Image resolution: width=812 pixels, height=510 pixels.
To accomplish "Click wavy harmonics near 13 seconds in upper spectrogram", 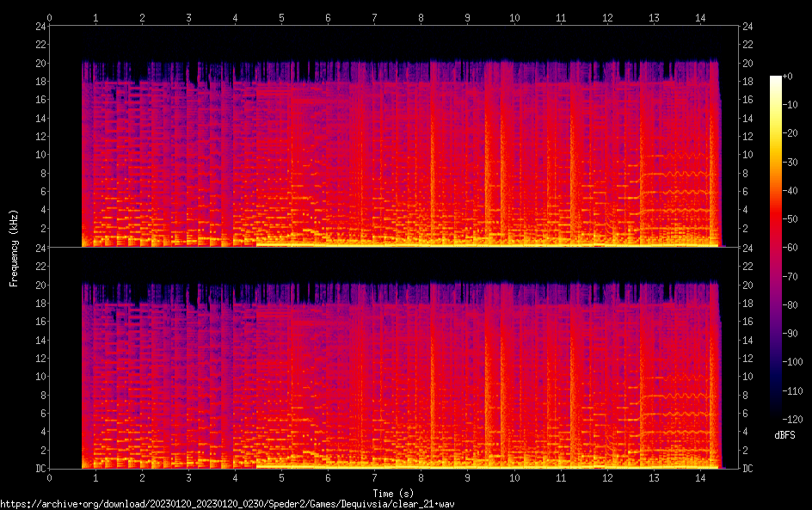I will click(x=680, y=173).
